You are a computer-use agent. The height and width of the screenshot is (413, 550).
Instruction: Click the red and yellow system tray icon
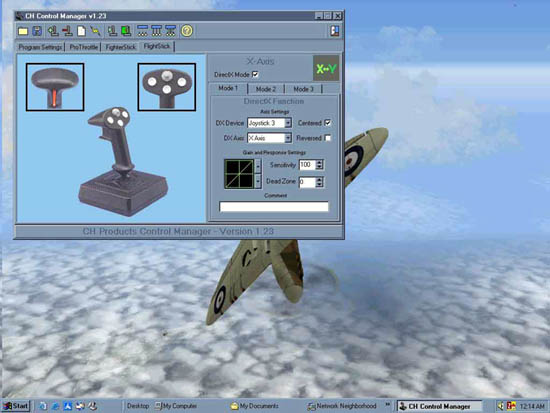(511, 406)
